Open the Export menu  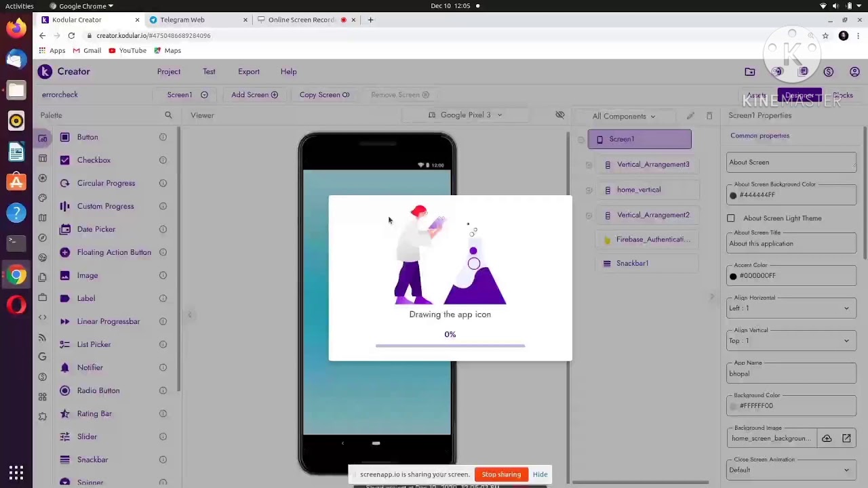[249, 72]
